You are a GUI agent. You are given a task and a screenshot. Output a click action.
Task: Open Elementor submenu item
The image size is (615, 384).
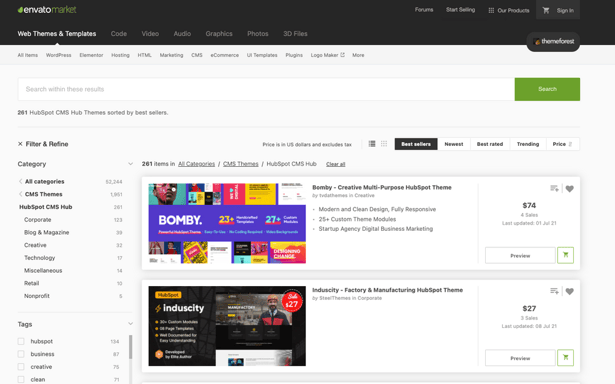click(x=91, y=55)
